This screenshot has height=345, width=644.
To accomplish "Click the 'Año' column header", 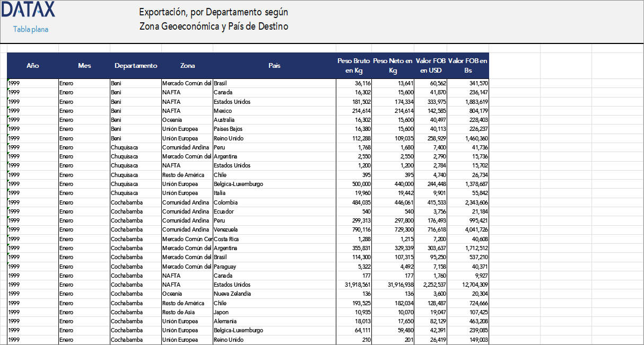I will coord(33,66).
